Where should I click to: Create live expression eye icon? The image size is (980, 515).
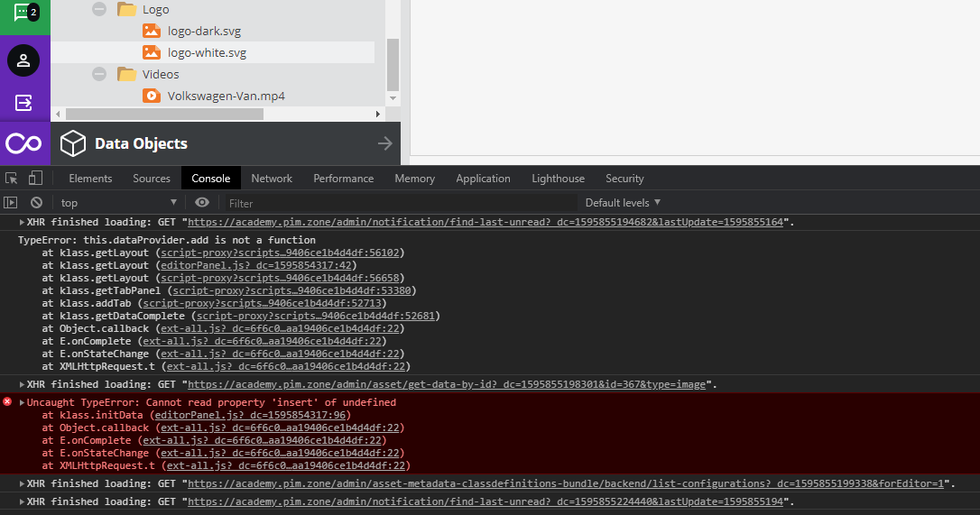(202, 203)
